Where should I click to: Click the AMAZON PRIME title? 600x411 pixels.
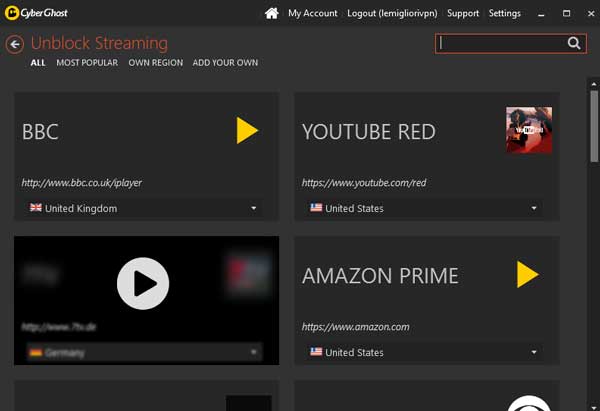point(380,276)
